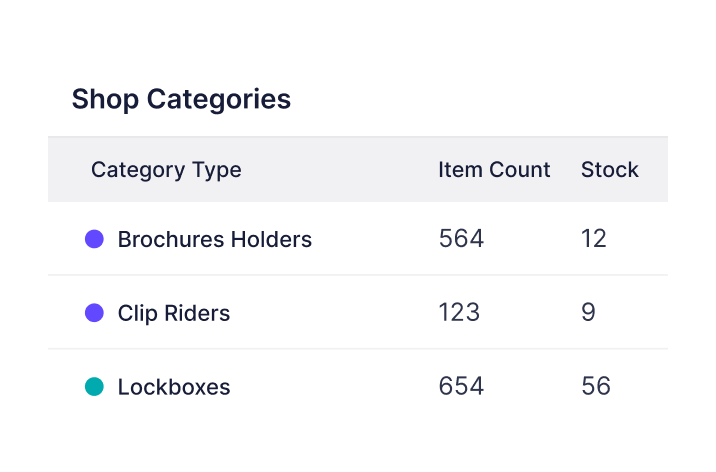Click the purple dot beside Clip Riders

(94, 313)
